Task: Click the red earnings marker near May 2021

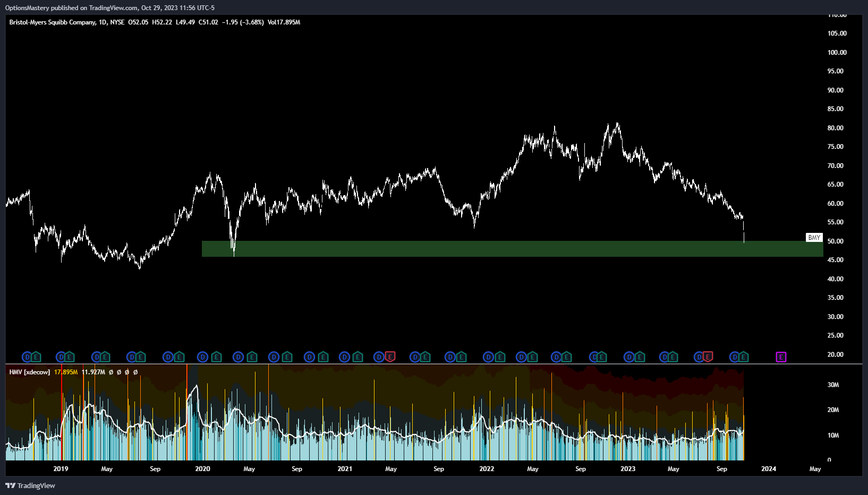Action: tap(390, 357)
